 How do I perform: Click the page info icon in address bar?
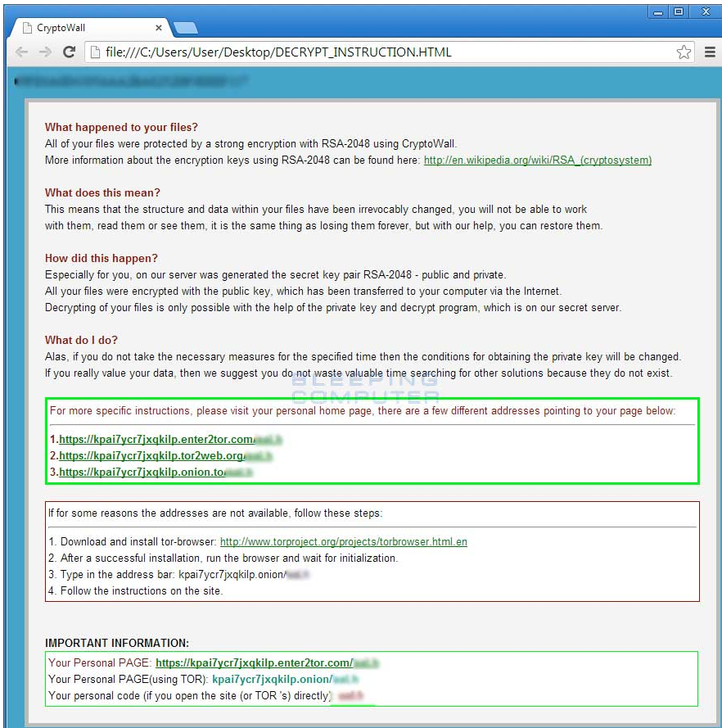[93, 52]
